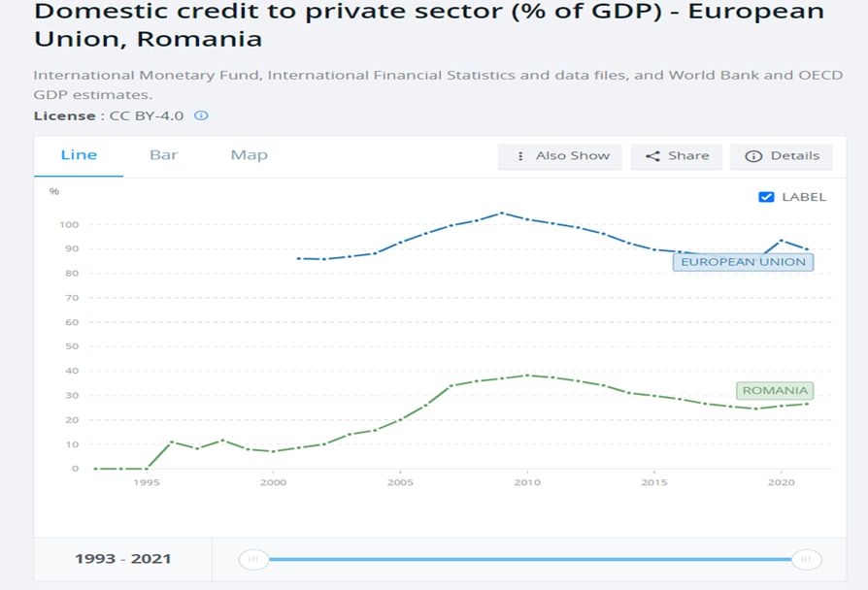Click the right handle of year range slider
This screenshot has height=590, width=868.
click(806, 559)
